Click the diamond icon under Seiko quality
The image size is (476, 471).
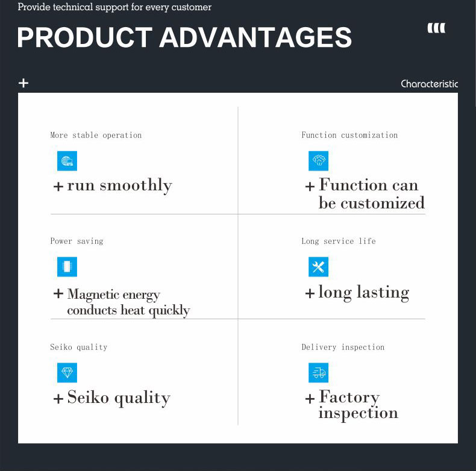point(67,373)
